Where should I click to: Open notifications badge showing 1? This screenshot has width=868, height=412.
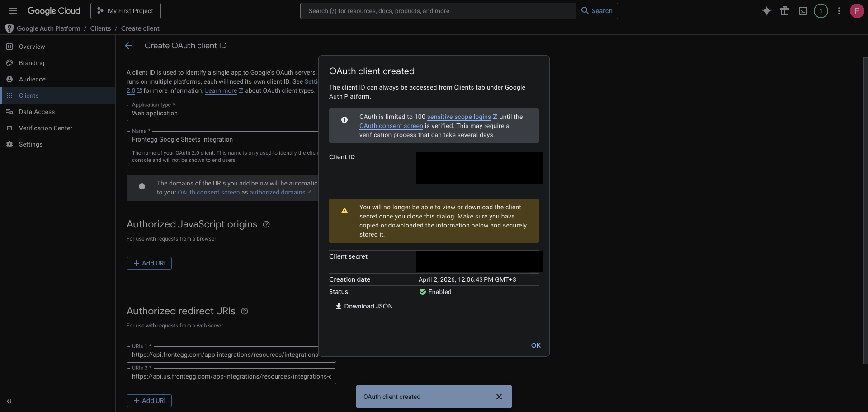click(x=821, y=11)
